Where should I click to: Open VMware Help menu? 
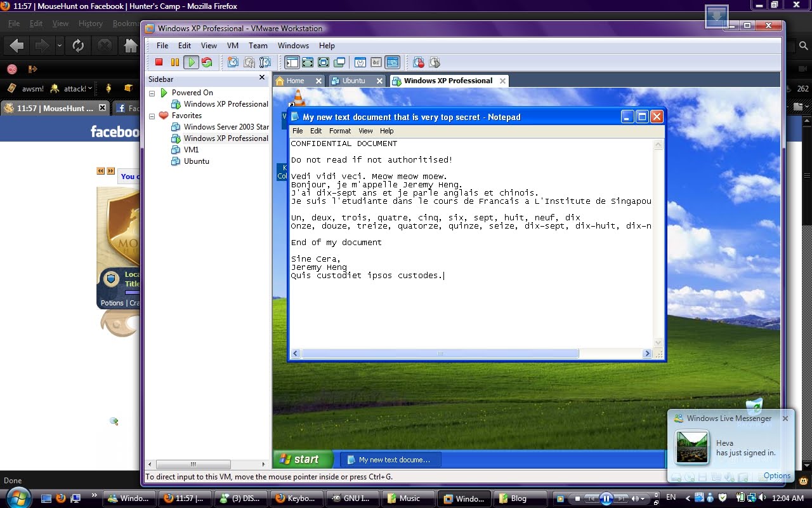327,46
